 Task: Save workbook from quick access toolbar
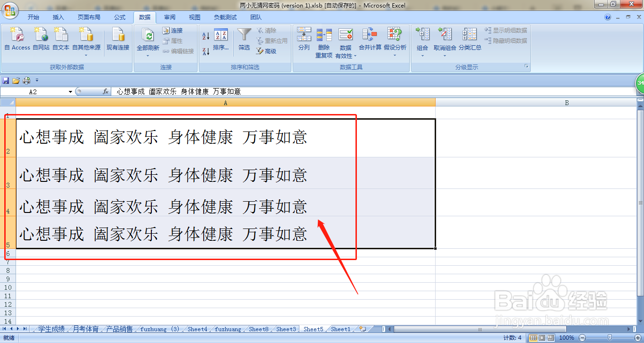[6, 81]
